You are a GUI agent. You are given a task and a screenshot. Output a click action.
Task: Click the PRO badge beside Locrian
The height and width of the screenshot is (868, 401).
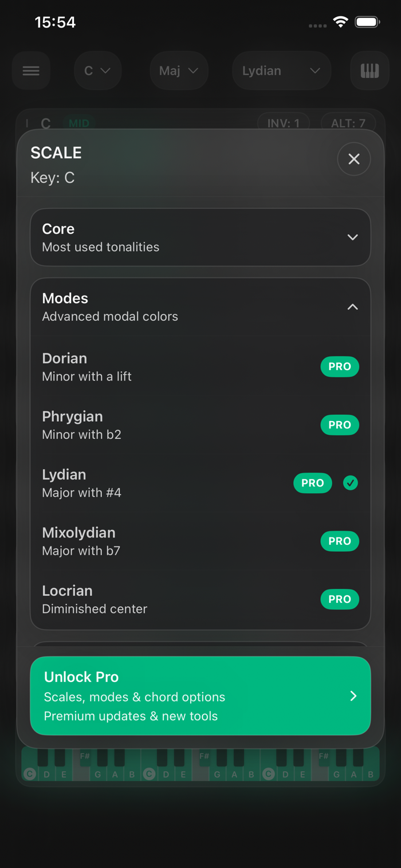coord(340,599)
